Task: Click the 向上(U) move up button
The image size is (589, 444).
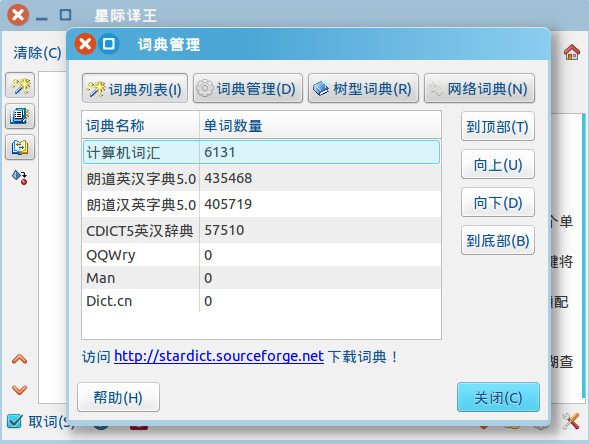Action: 498,165
